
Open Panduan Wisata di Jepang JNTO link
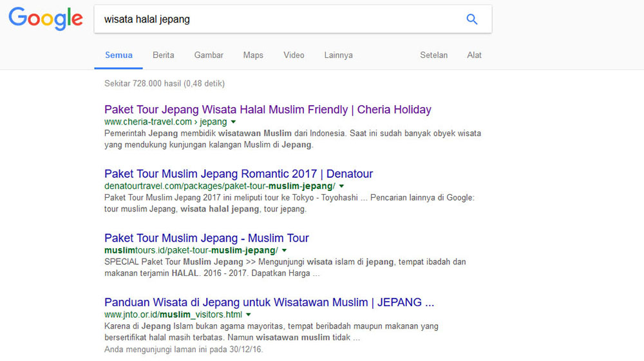[269, 302]
